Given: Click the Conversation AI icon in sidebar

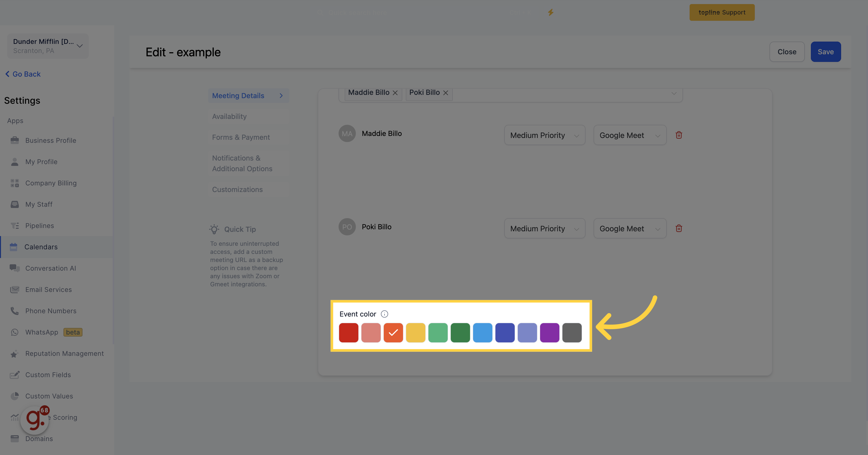Looking at the screenshot, I should pos(15,268).
